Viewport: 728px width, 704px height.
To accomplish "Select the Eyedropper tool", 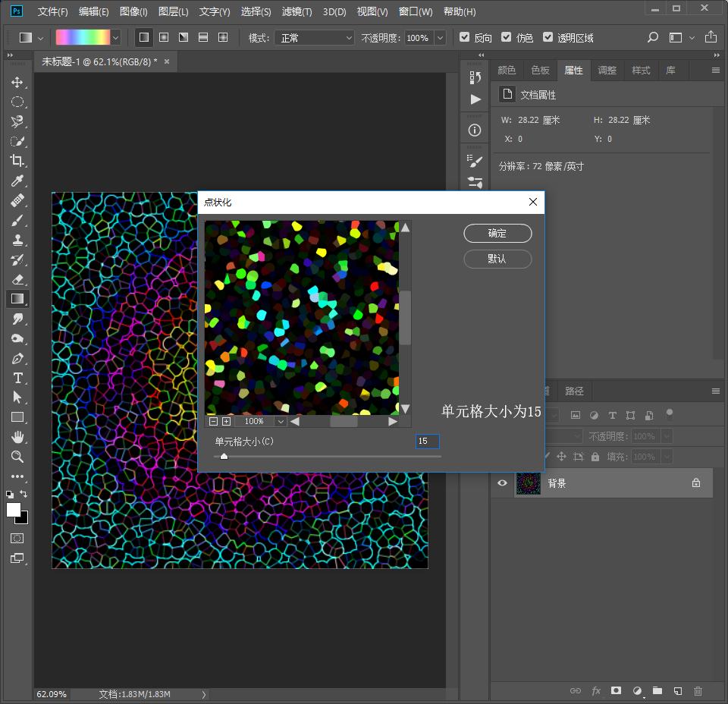I will (x=17, y=181).
